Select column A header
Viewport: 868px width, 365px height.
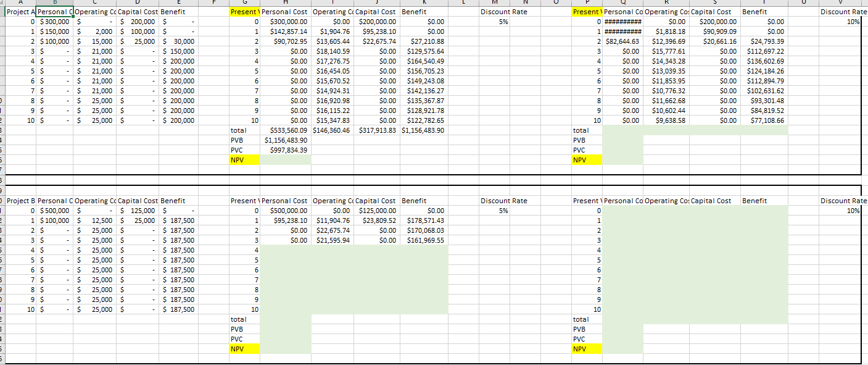tap(20, 4)
